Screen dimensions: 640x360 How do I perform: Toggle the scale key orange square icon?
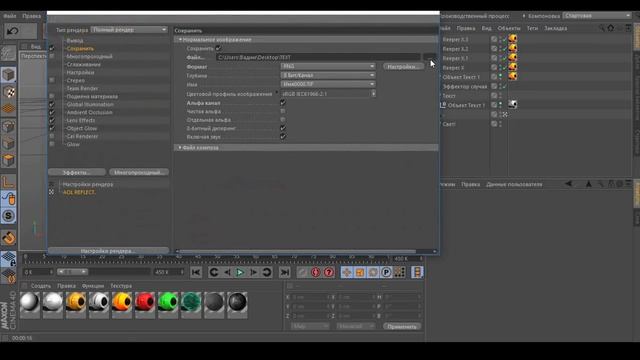click(360, 272)
